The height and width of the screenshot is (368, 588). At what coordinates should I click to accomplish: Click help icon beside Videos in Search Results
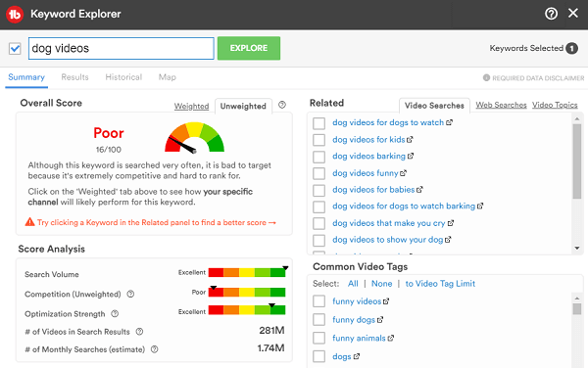click(x=139, y=332)
